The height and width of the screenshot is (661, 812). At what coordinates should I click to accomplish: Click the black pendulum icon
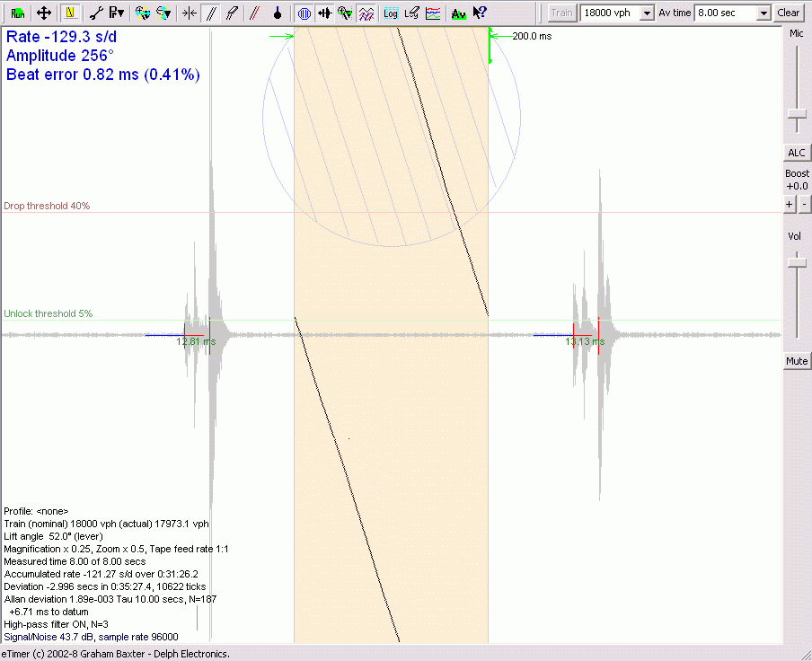278,13
